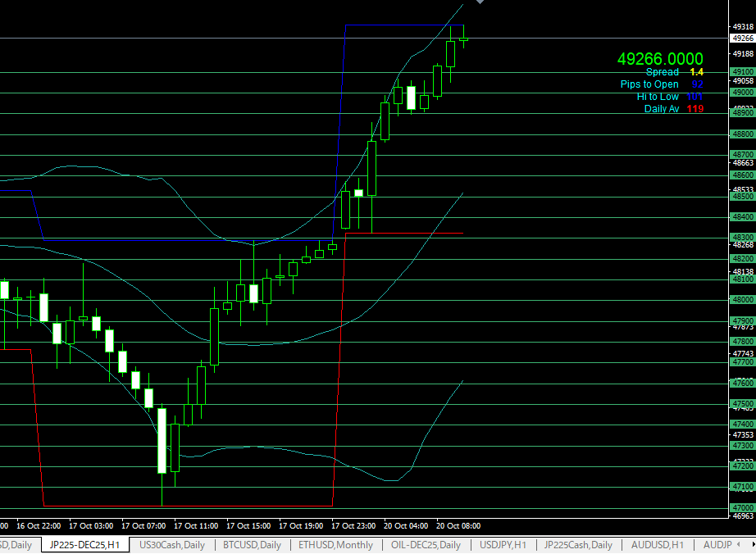The image size is (756, 554).
Task: Select the AUDUSD,H1 chart tab
Action: [658, 545]
